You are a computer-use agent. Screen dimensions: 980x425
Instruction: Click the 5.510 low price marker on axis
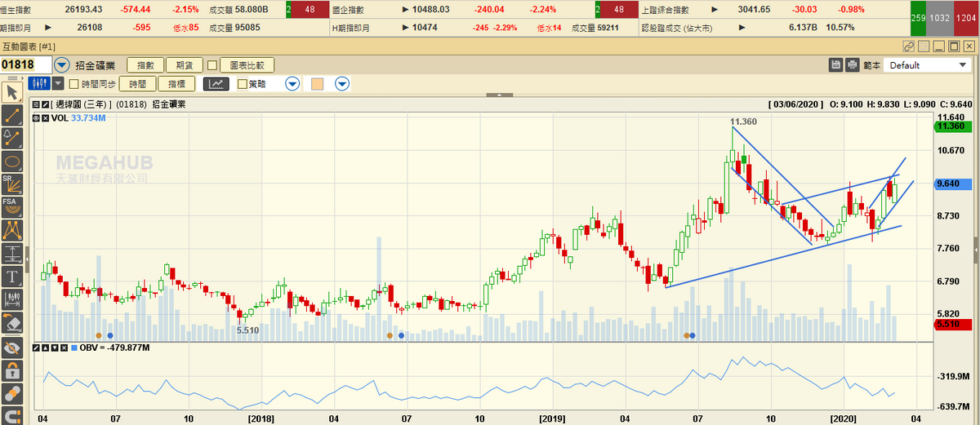951,325
